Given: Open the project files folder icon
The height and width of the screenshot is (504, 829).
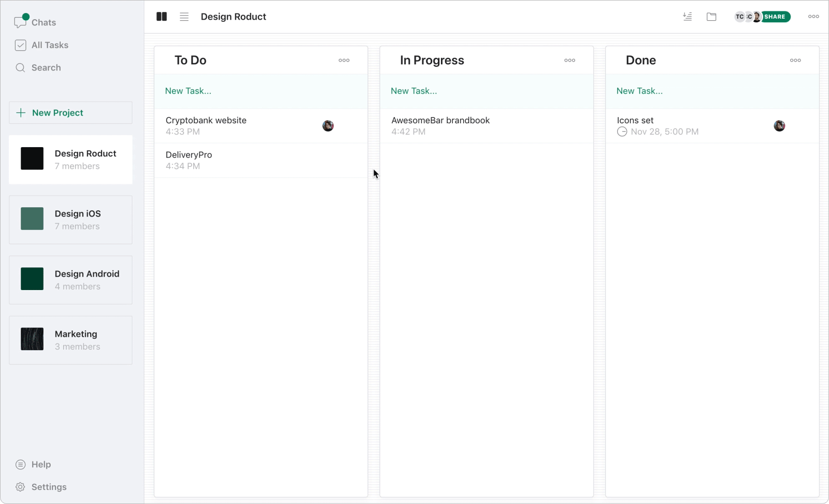Looking at the screenshot, I should coord(711,17).
